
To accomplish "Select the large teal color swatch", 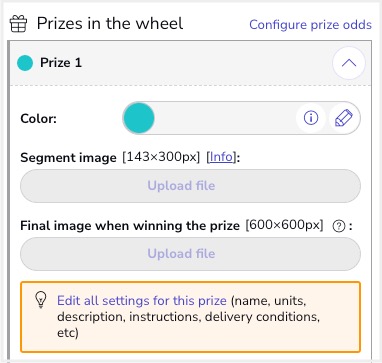I will click(x=139, y=118).
